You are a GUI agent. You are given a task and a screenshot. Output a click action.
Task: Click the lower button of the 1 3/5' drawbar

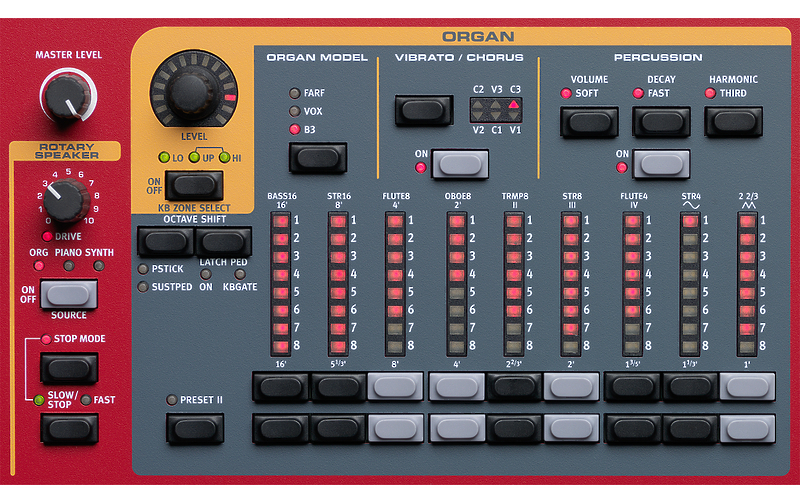click(x=633, y=428)
